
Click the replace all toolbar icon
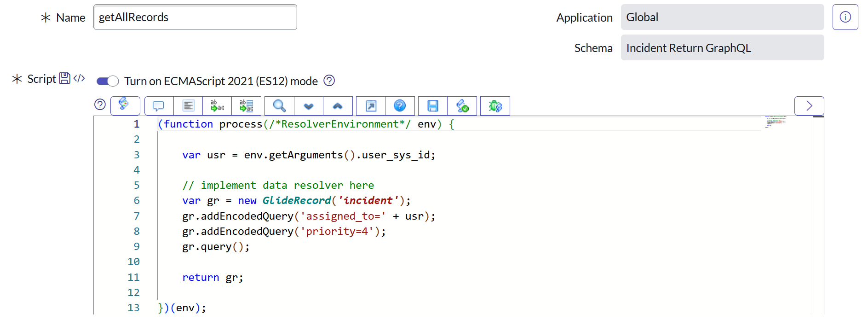[247, 106]
